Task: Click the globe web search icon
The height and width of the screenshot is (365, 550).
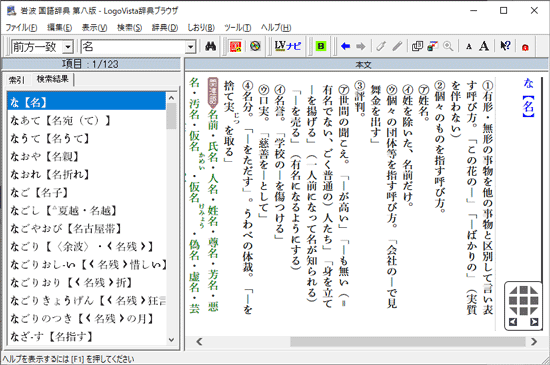Action: [x=255, y=46]
